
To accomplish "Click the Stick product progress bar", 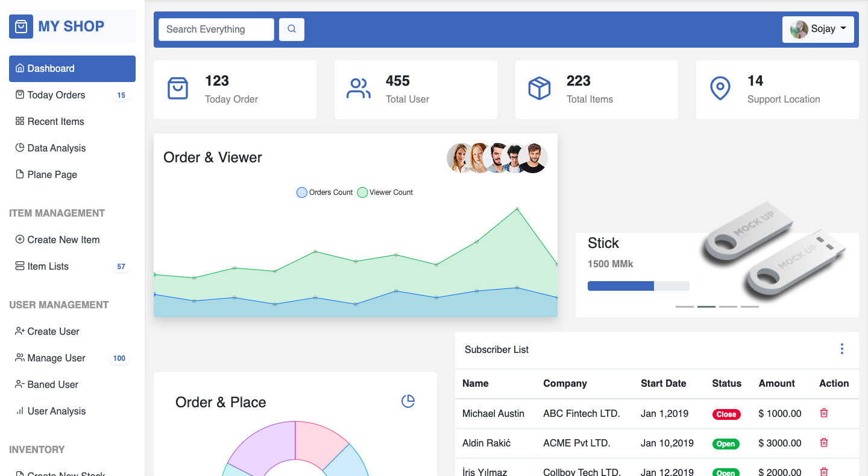I will click(x=638, y=286).
